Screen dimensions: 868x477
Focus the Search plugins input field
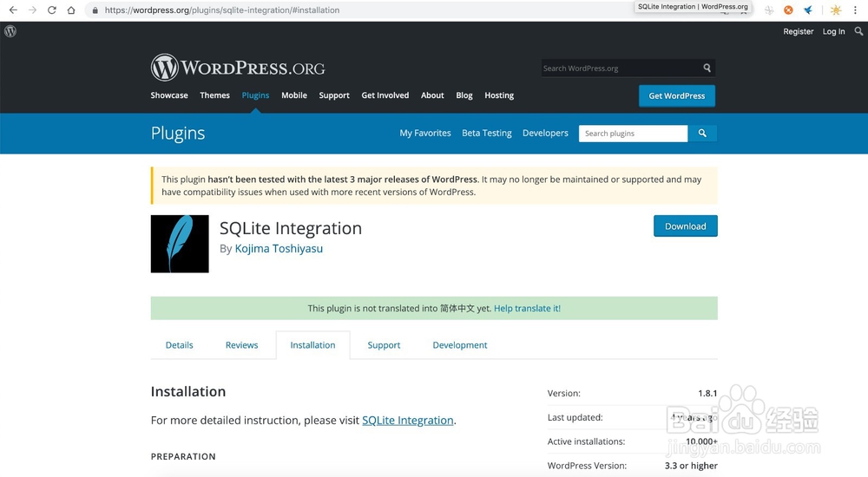pyautogui.click(x=633, y=134)
